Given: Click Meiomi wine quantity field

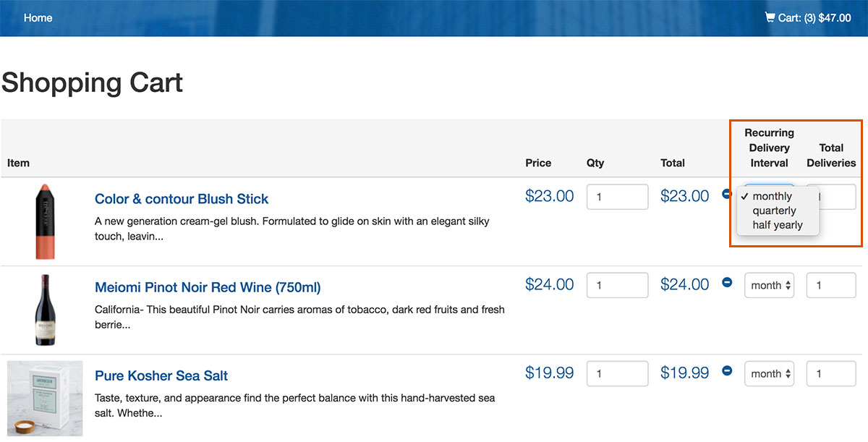Looking at the screenshot, I should 617,286.
